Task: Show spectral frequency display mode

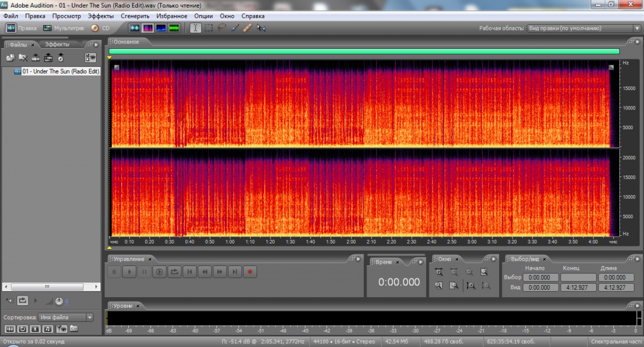Action: coord(147,28)
